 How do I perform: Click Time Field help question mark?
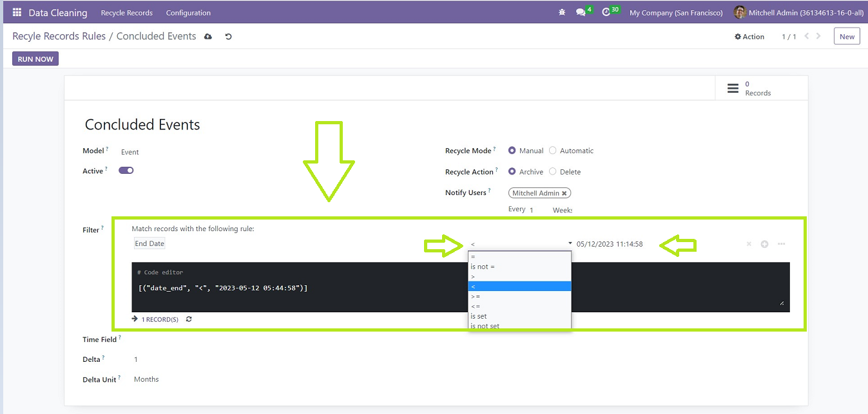click(119, 337)
